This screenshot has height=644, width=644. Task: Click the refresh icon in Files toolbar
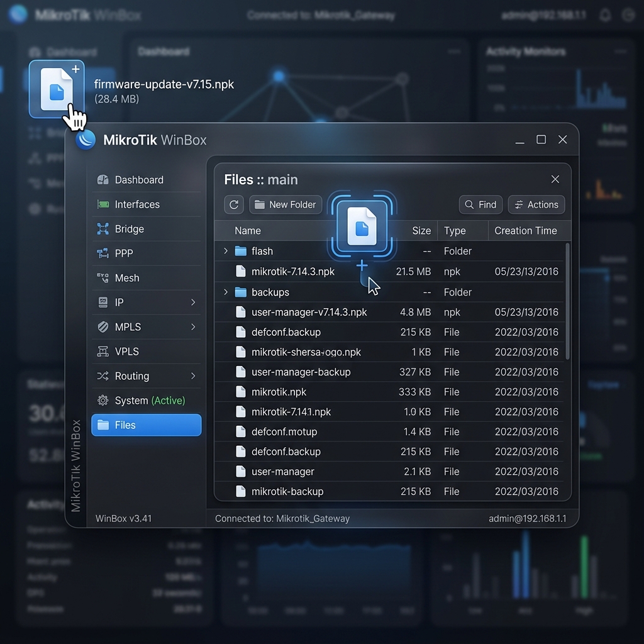coord(234,204)
